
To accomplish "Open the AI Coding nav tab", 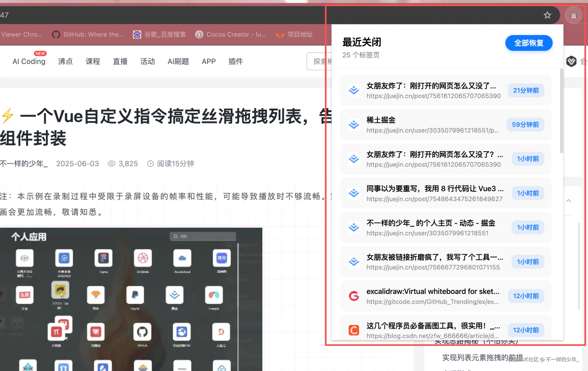I will tap(29, 61).
